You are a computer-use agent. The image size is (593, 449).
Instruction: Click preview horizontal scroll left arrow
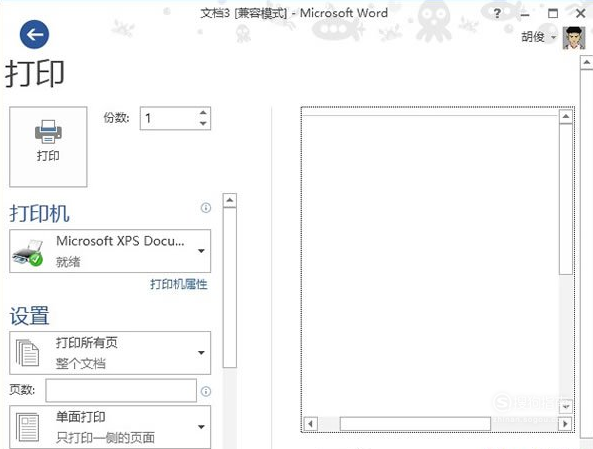click(x=310, y=424)
